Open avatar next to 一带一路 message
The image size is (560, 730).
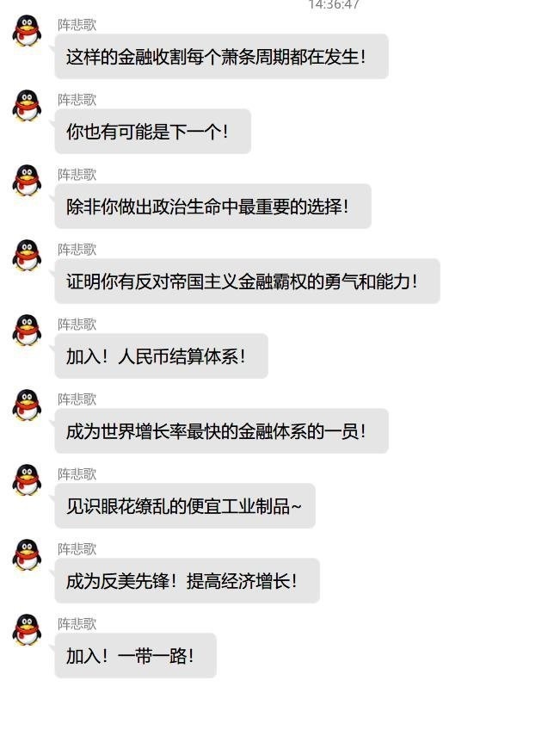click(x=27, y=630)
